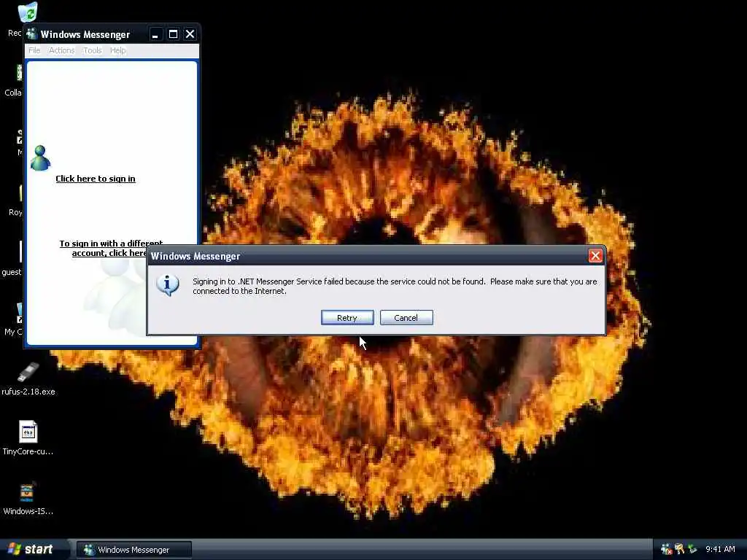The image size is (747, 560).
Task: Click the green Messenger buddy icon
Action: 40,158
